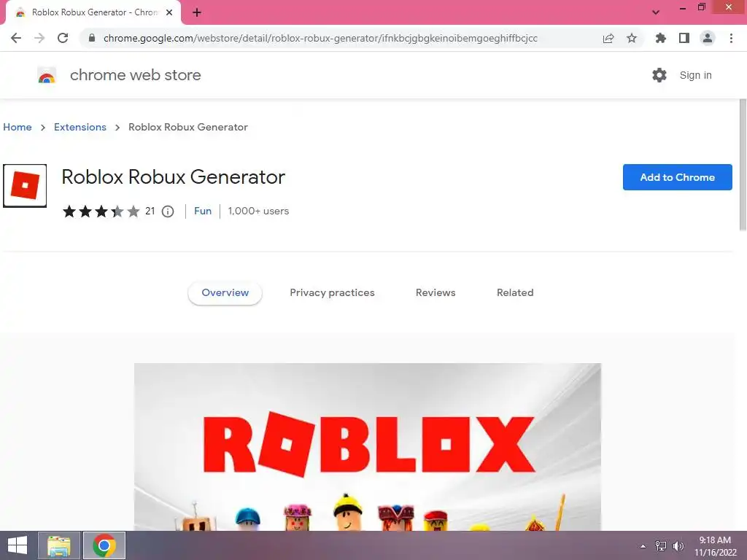Go back with the browser back arrow
The height and width of the screenshot is (560, 747).
(x=16, y=38)
